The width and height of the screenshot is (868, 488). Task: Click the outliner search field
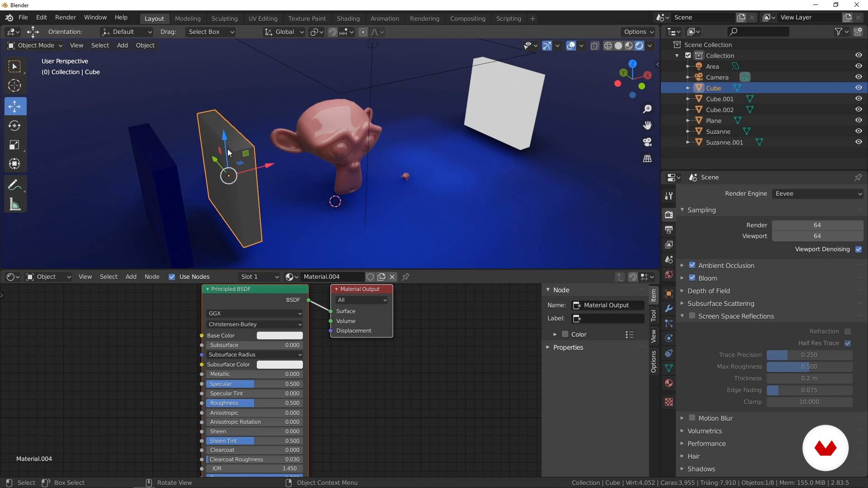758,32
